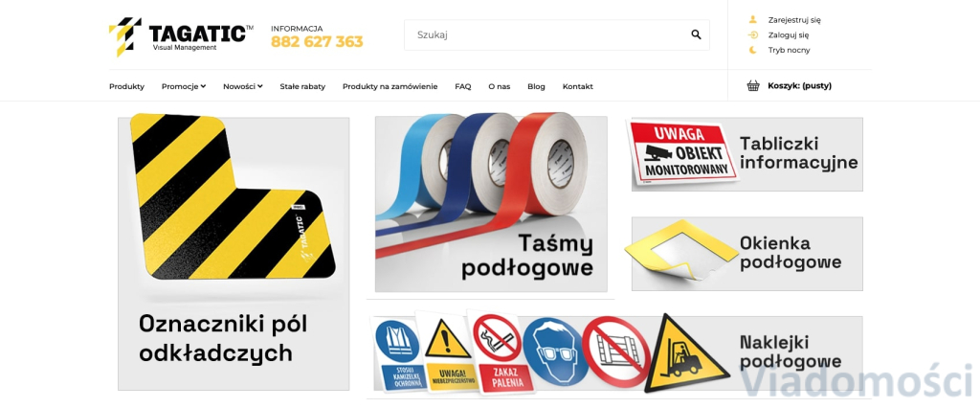Expand the Promocje dropdown menu

coord(184,86)
